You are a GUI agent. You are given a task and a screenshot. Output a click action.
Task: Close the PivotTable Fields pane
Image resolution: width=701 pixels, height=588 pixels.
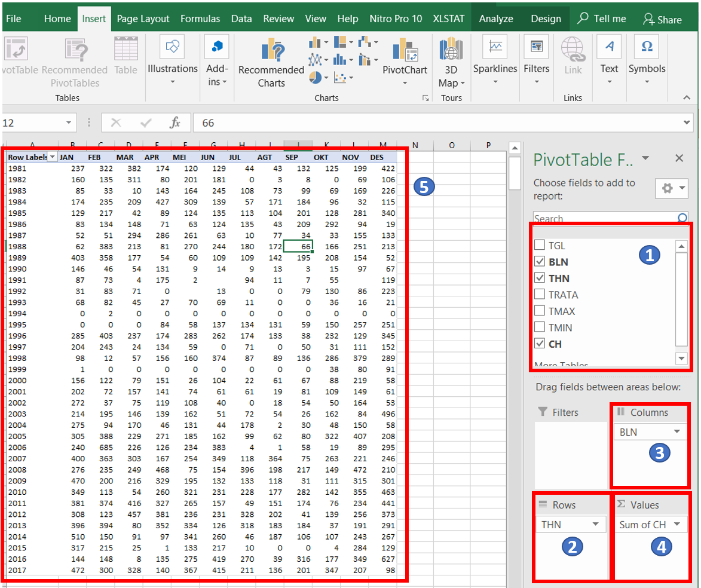click(x=679, y=158)
